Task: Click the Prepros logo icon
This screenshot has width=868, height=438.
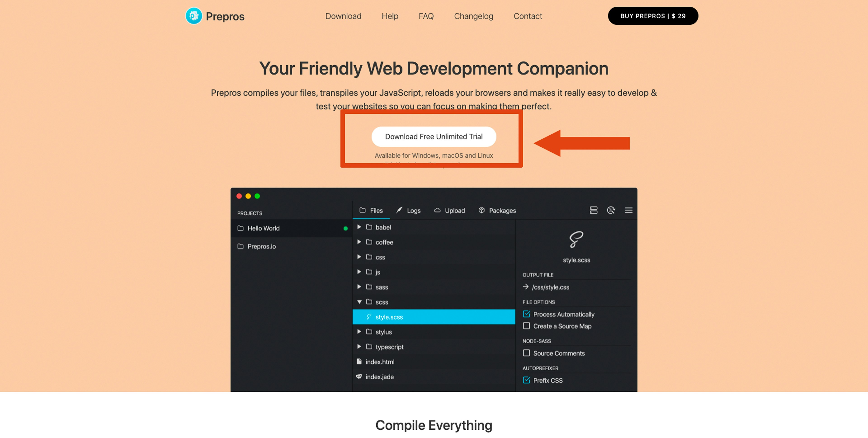Action: [194, 16]
